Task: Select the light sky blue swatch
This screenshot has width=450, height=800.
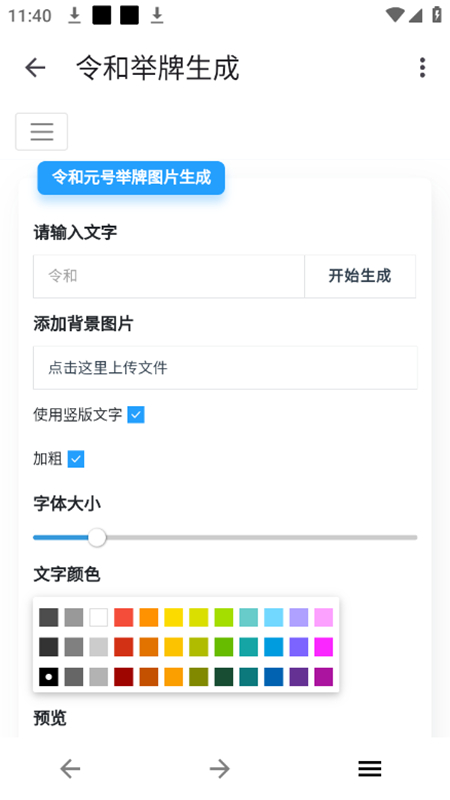Action: pos(273,617)
